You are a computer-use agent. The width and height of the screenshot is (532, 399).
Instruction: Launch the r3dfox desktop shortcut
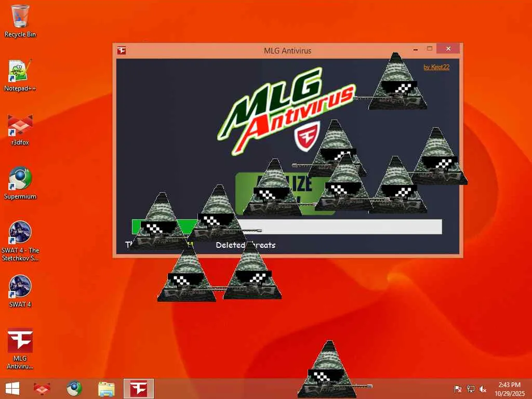click(x=20, y=129)
